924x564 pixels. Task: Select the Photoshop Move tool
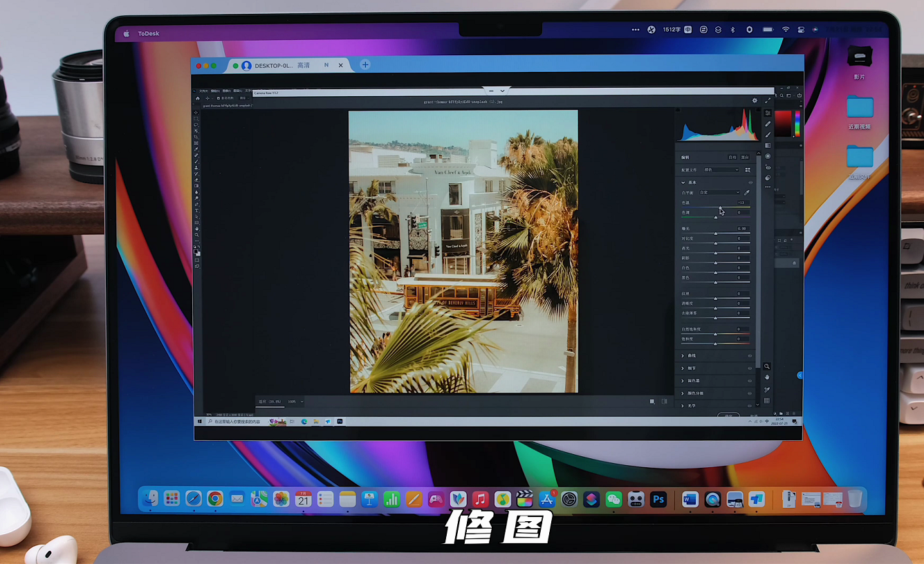(196, 113)
